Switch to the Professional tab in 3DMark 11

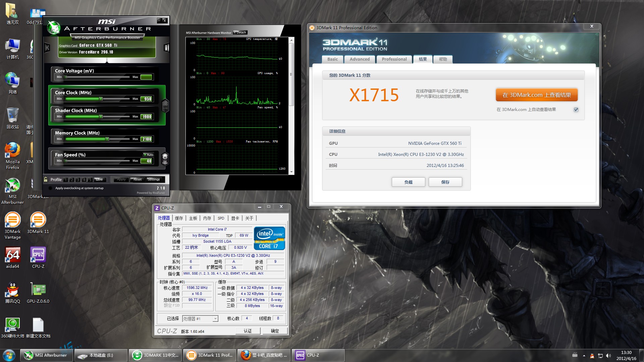[x=394, y=59]
